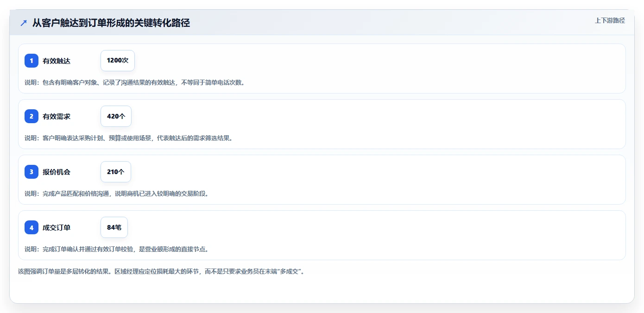Click the footer note 该图强调订单量是多层转化的结果
Screen dimensions: 644x313
point(161,271)
